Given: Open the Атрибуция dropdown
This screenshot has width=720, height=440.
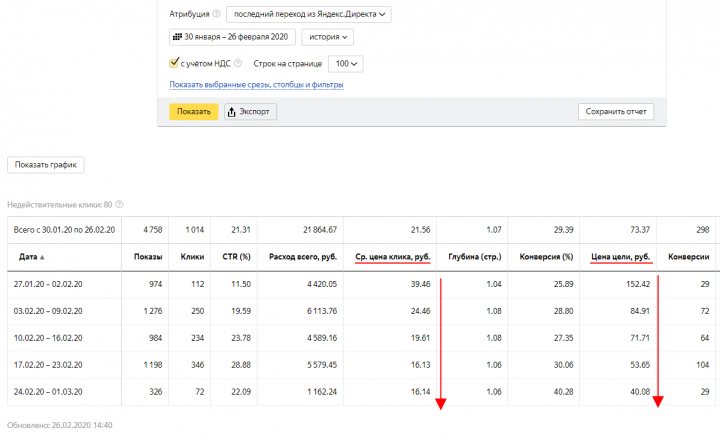Looking at the screenshot, I should [309, 14].
